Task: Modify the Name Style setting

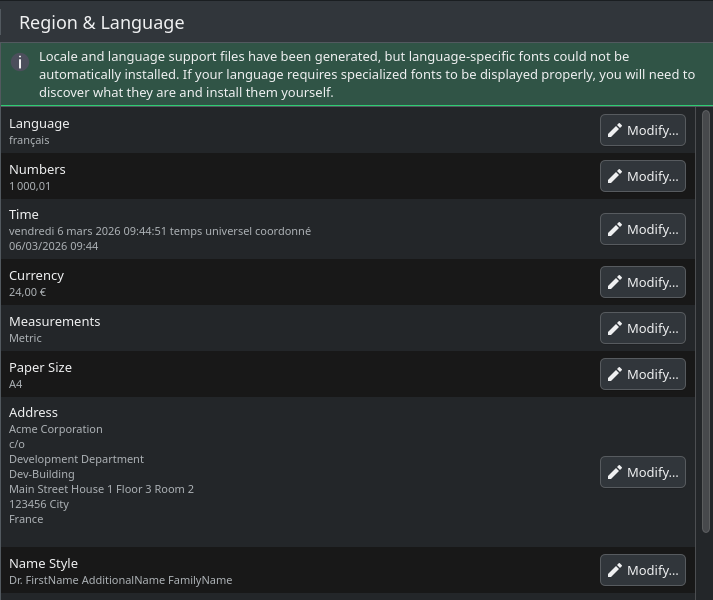Action: tap(642, 570)
